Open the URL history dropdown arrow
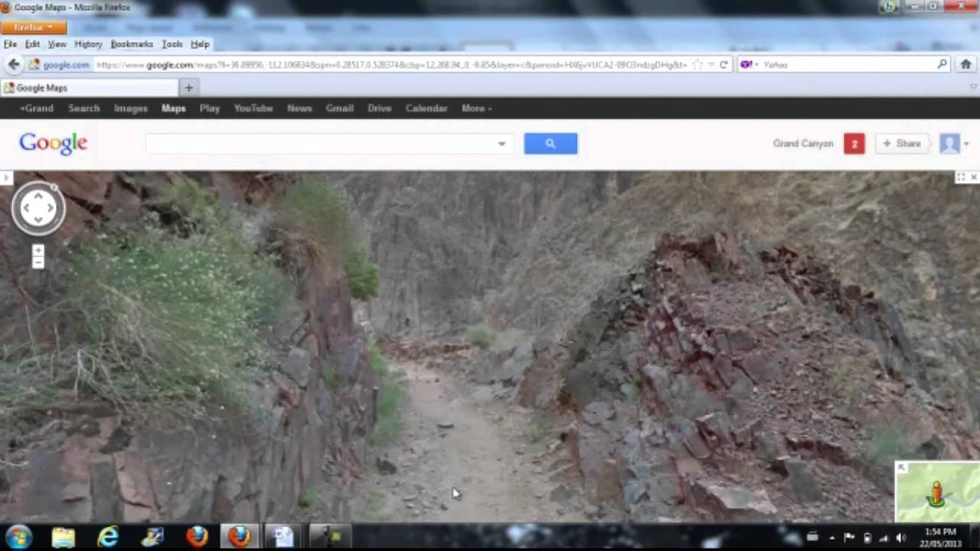 (x=711, y=64)
